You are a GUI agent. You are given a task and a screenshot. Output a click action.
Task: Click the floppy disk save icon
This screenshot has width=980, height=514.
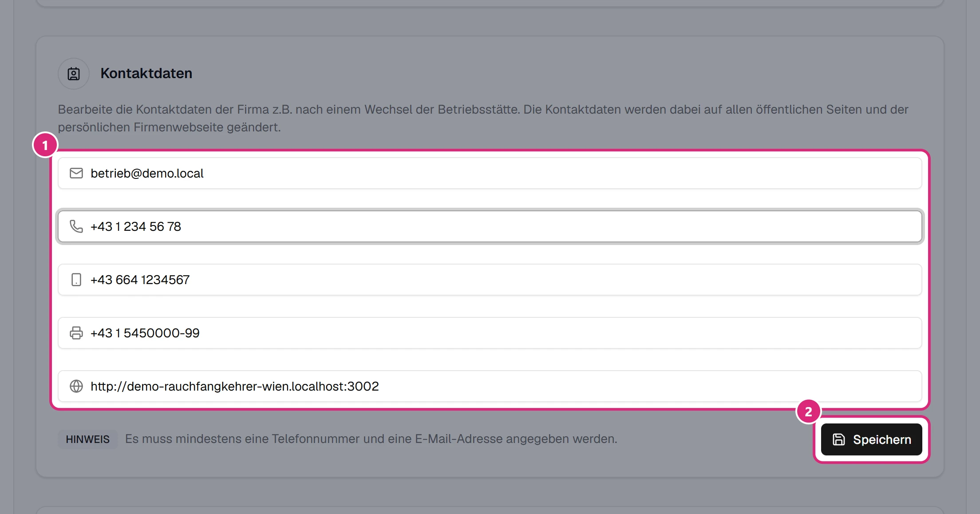coord(839,439)
